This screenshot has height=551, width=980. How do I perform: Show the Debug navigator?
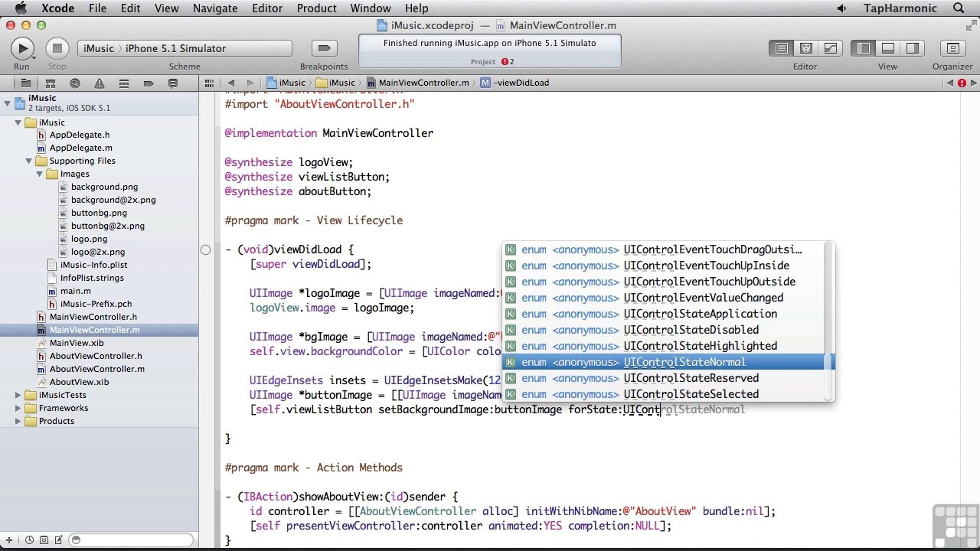(x=123, y=83)
